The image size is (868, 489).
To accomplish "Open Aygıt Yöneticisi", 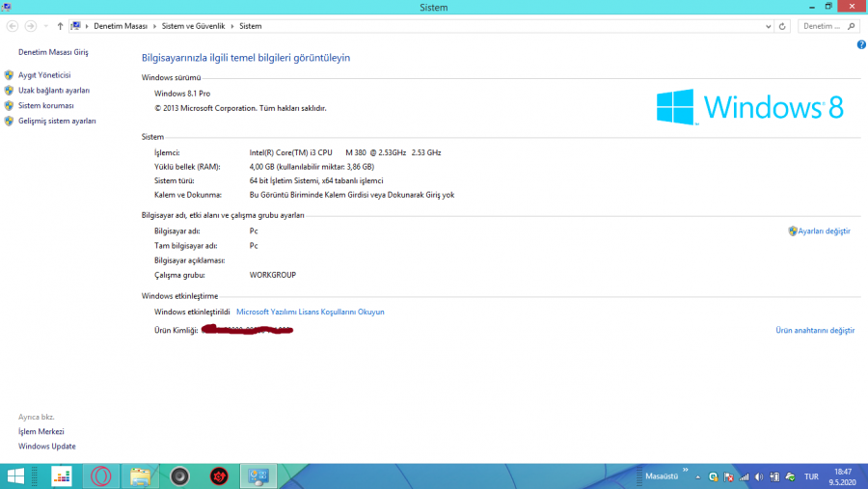I will click(x=44, y=75).
